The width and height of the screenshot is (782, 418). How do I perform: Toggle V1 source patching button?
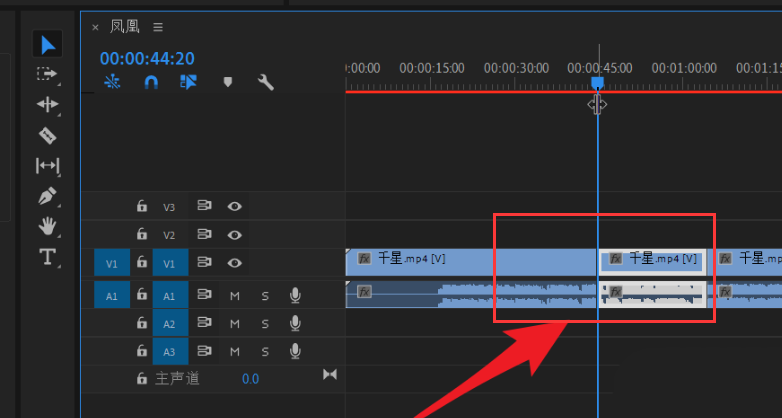point(112,262)
